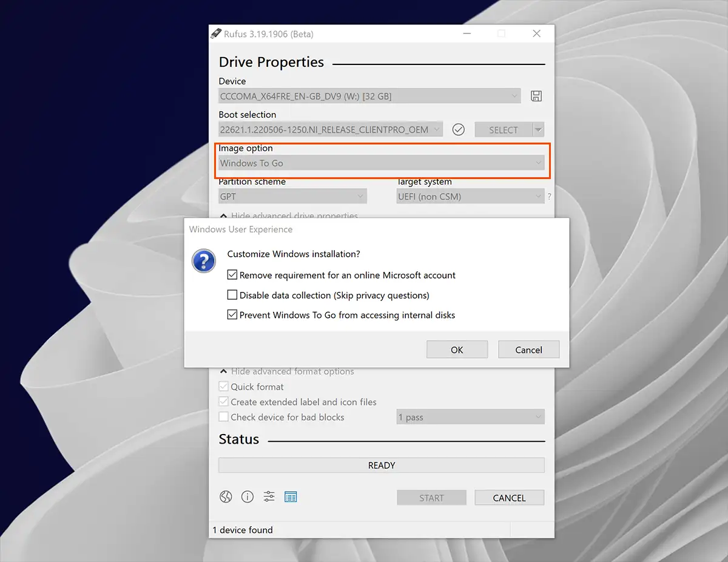Screen dimensions: 728x562
Task: Click the '1 device found' status text
Action: [243, 530]
